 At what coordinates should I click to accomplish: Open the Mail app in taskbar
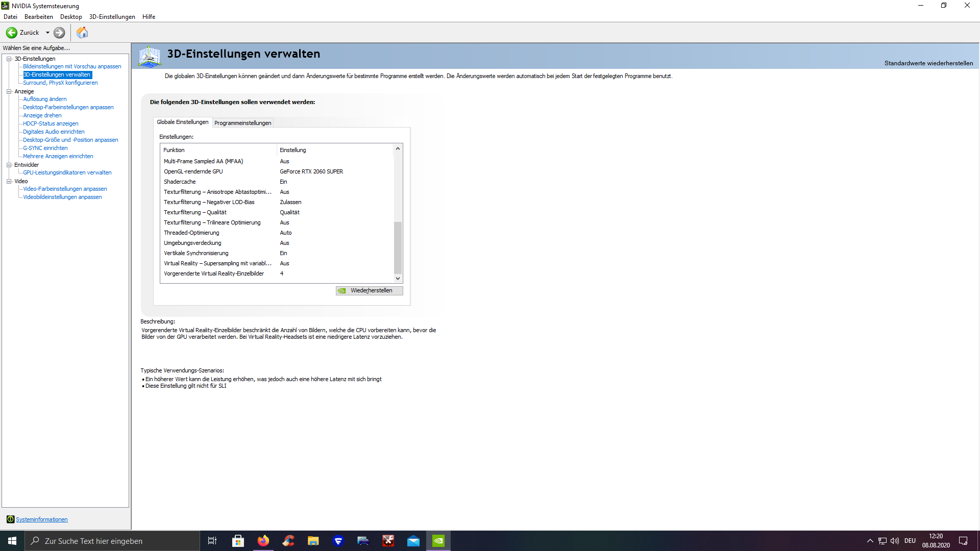tap(413, 541)
